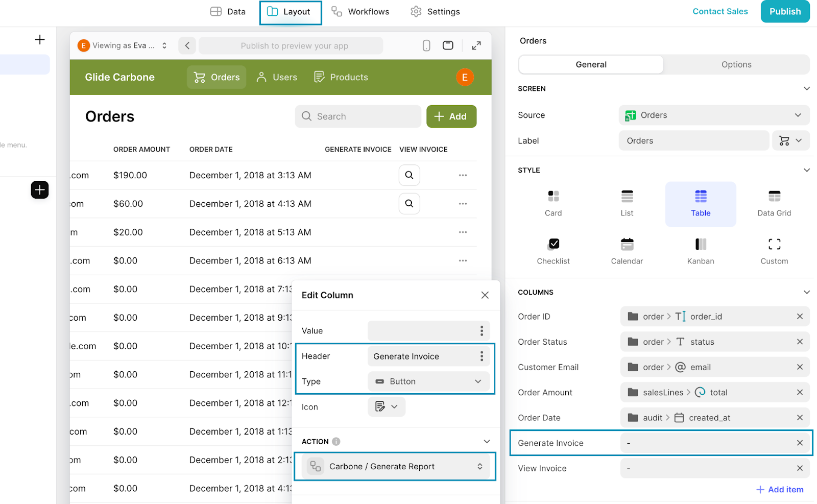Remove the Order ID column
Screen dimensions: 817x504
[x=800, y=317]
